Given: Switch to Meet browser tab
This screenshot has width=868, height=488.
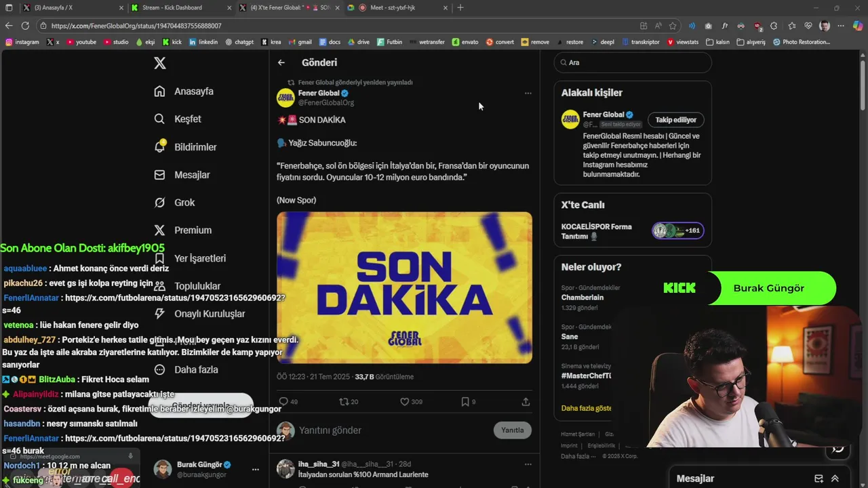Looking at the screenshot, I should pos(397,7).
